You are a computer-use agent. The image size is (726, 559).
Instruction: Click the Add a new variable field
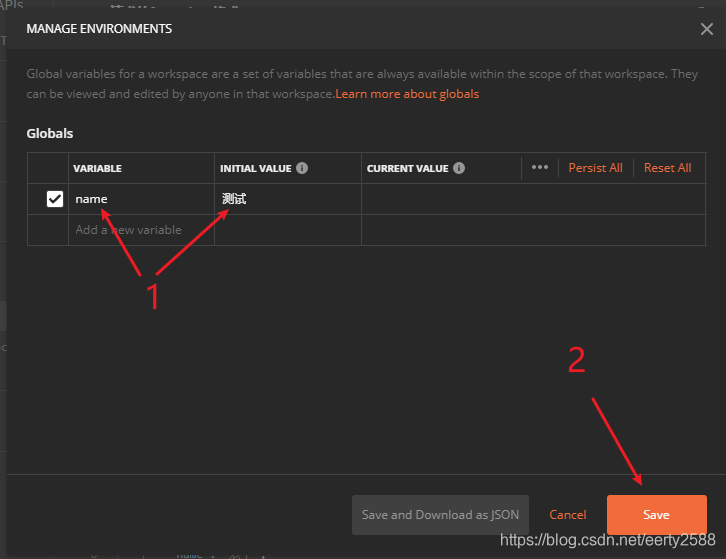click(x=141, y=230)
